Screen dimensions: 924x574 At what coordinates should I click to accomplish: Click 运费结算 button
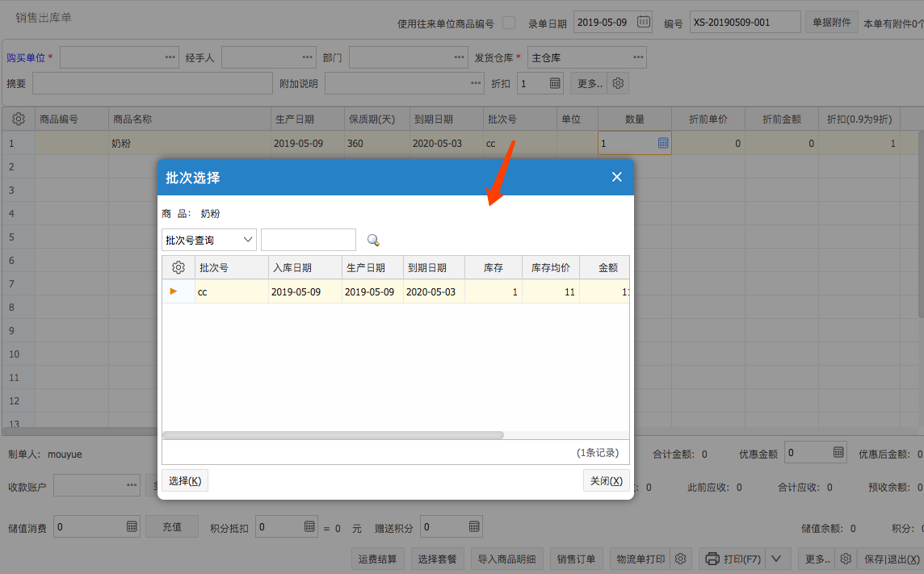pyautogui.click(x=378, y=559)
